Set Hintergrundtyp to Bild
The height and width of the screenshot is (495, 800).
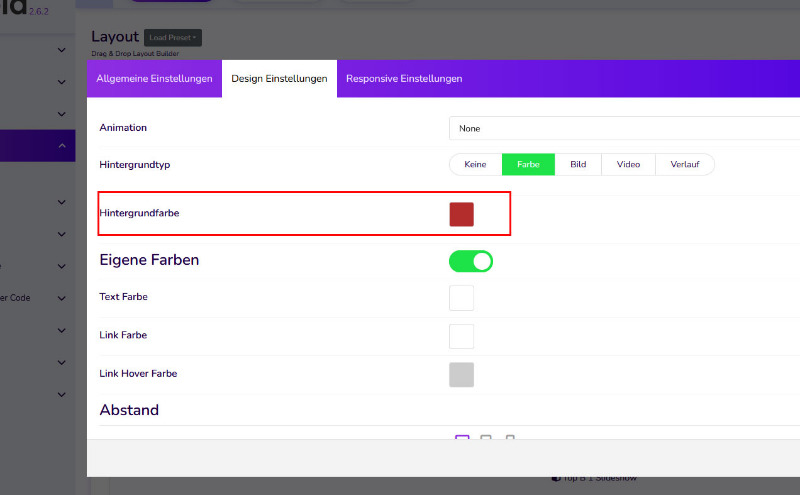click(x=578, y=164)
